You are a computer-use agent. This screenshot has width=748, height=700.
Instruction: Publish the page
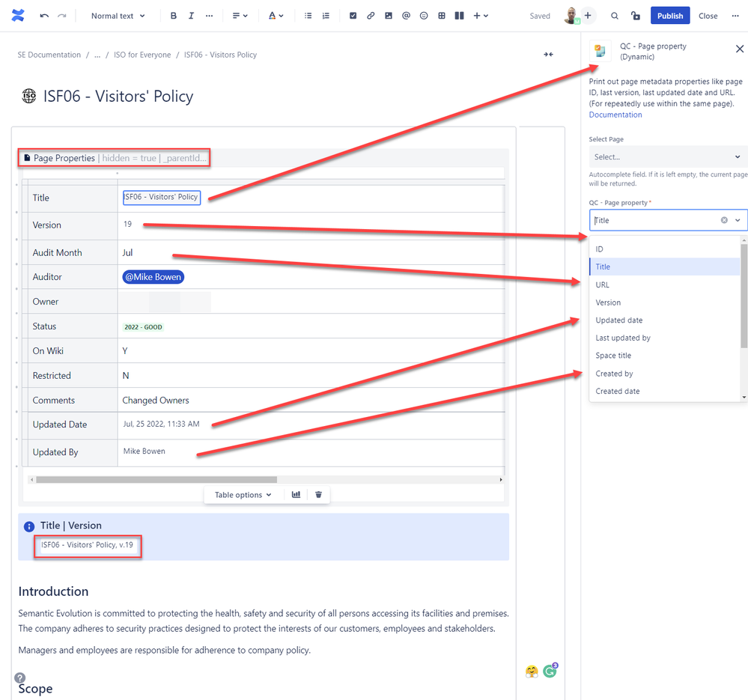(670, 16)
